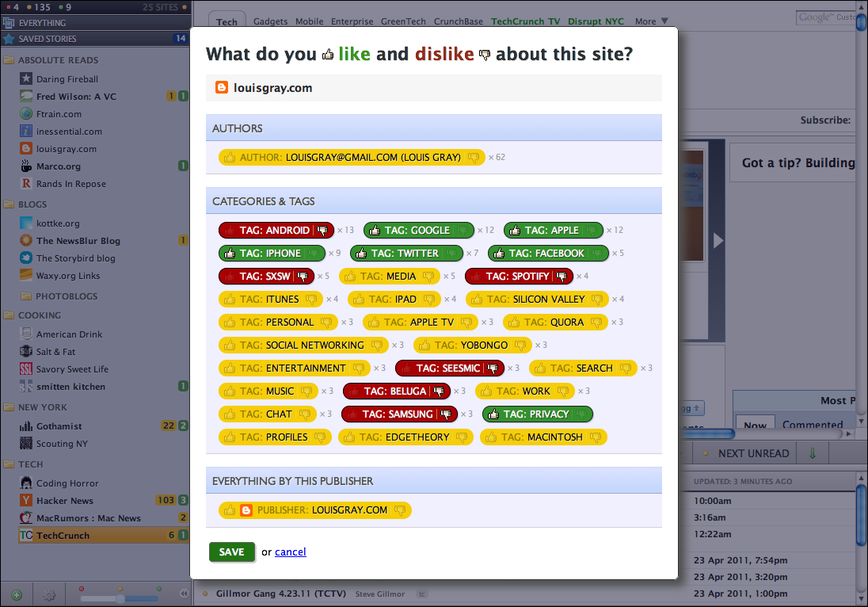Click the MacRumors feed icon
Image resolution: width=868 pixels, height=607 pixels.
coord(26,517)
